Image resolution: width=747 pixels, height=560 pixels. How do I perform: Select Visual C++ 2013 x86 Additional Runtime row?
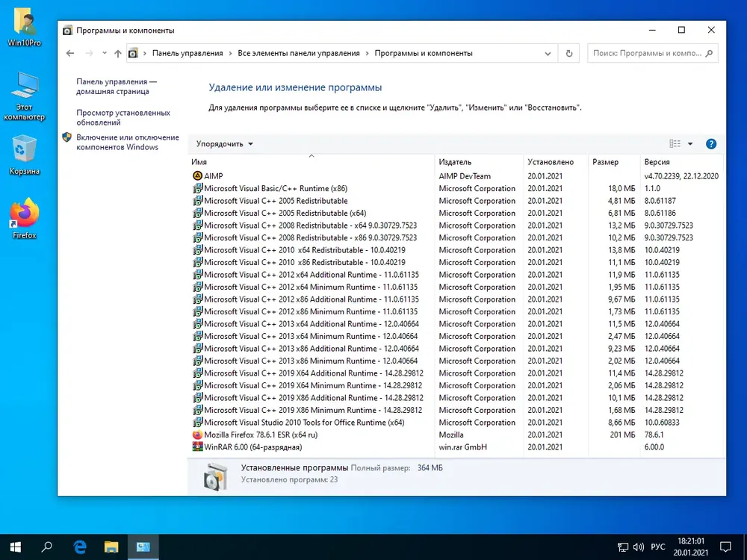point(456,349)
